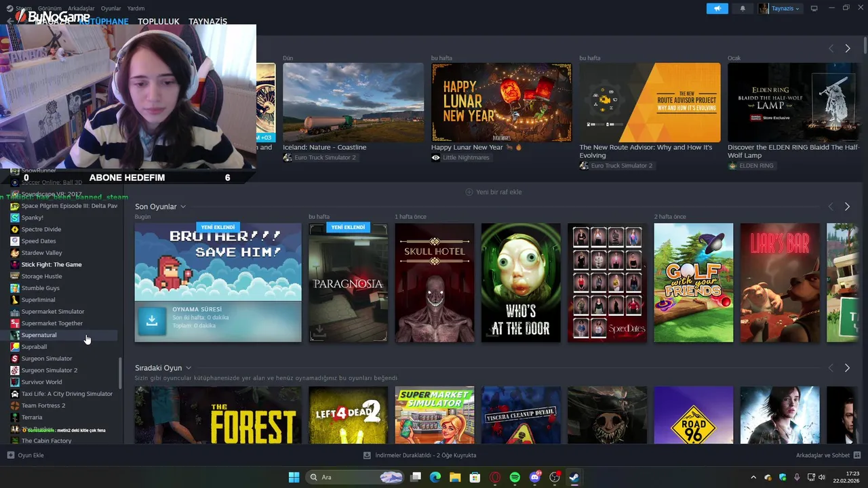
Task: Next arrow on the news shelf
Action: (x=847, y=48)
